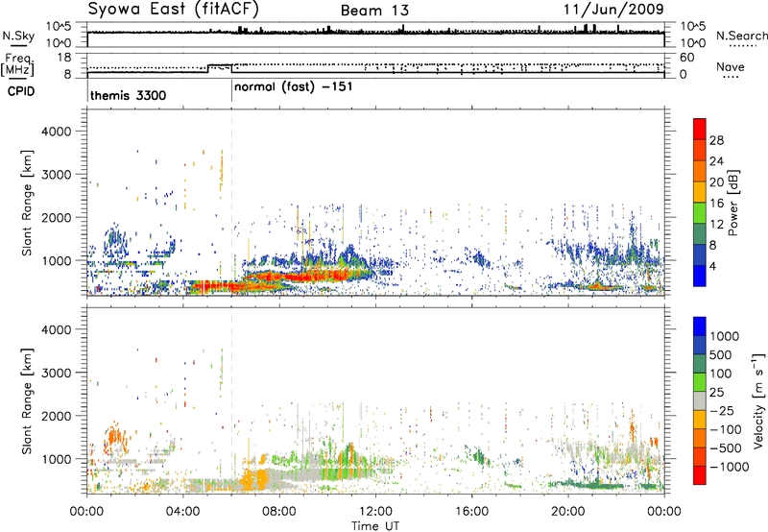
Task: Click the "18" tick on frequency axis
Action: [64, 58]
